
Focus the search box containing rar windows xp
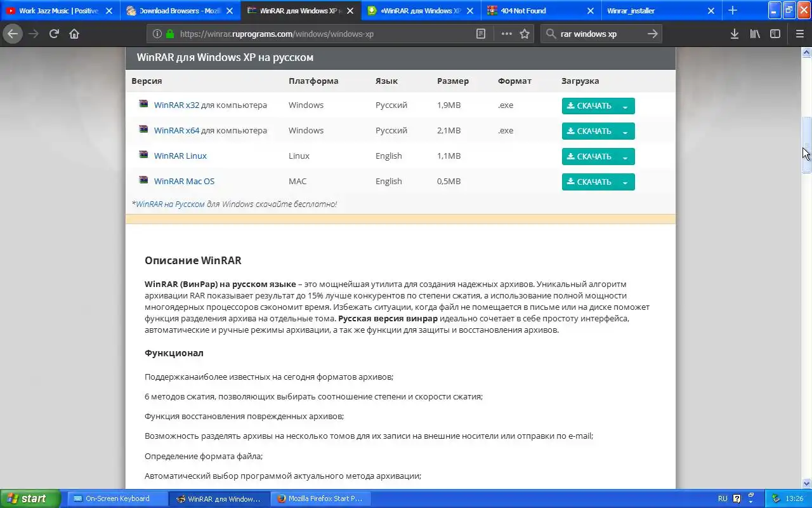(601, 34)
